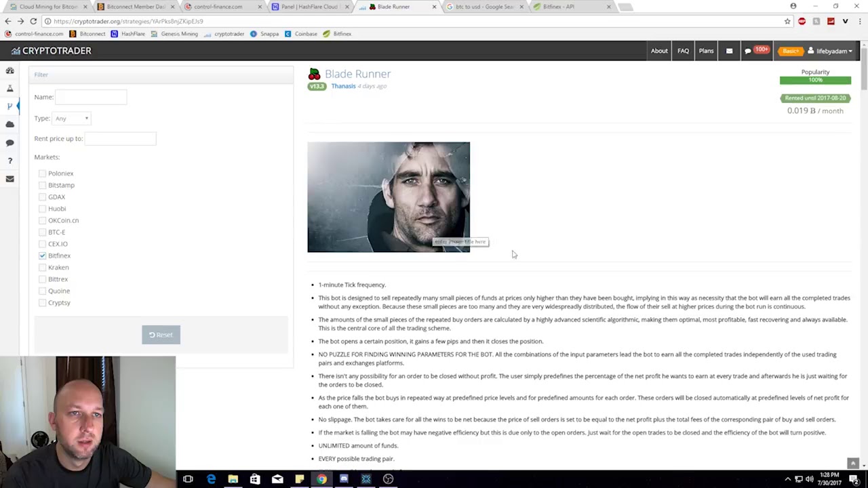Open the mail envelope icon in top navbar

[x=729, y=51]
